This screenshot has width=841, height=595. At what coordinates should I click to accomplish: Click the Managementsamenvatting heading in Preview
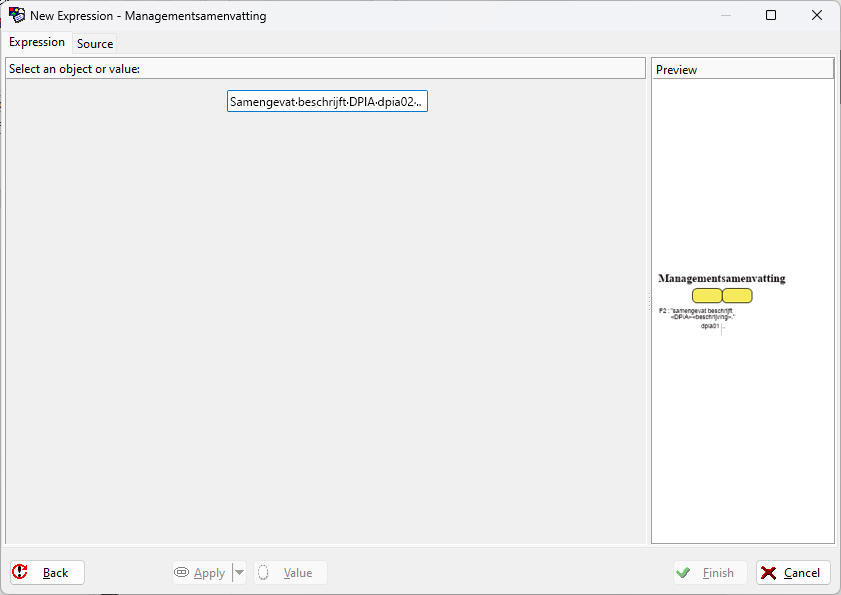point(721,278)
